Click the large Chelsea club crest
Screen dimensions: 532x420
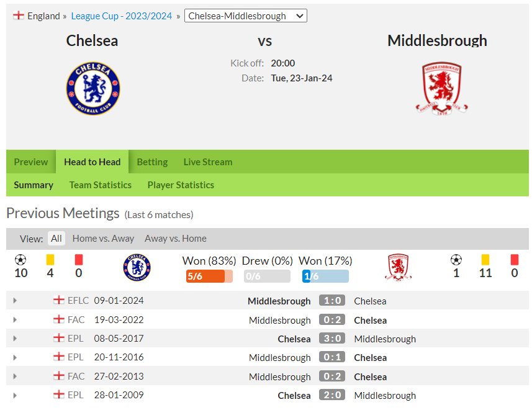[93, 88]
